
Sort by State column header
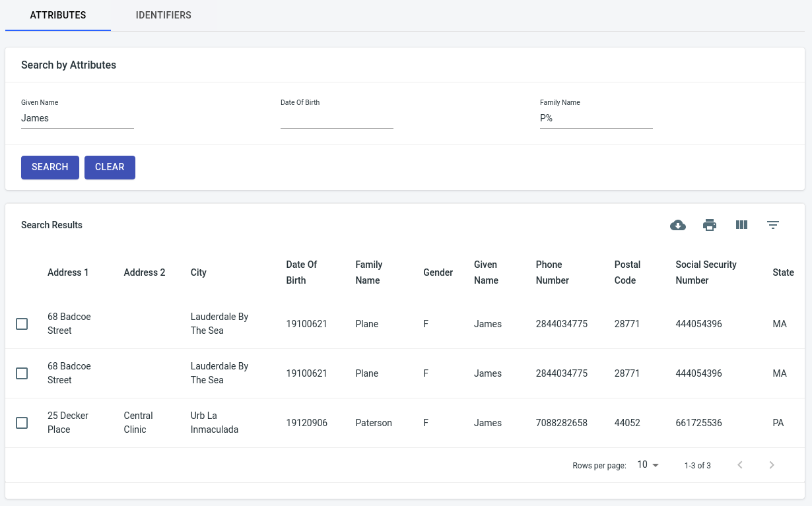point(783,272)
